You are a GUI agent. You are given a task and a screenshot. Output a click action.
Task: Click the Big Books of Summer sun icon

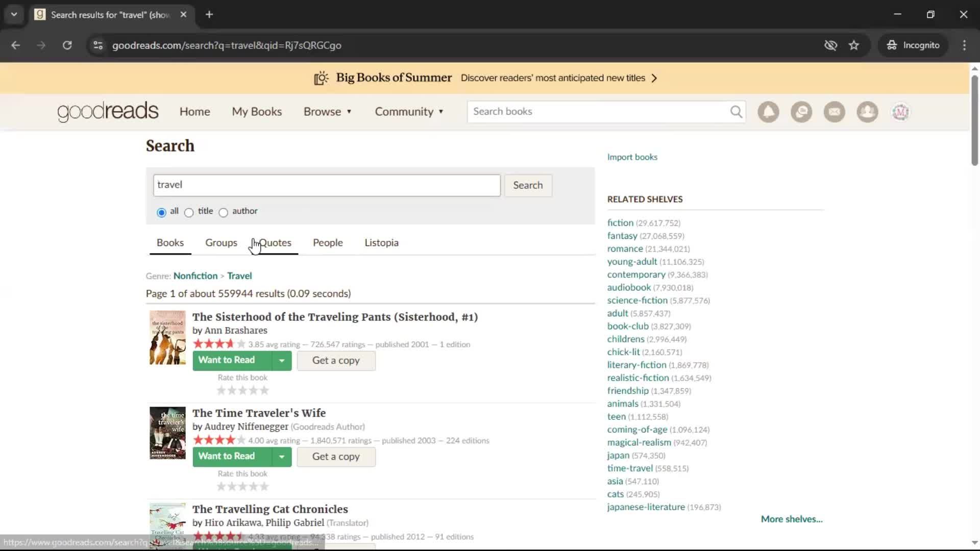click(321, 78)
